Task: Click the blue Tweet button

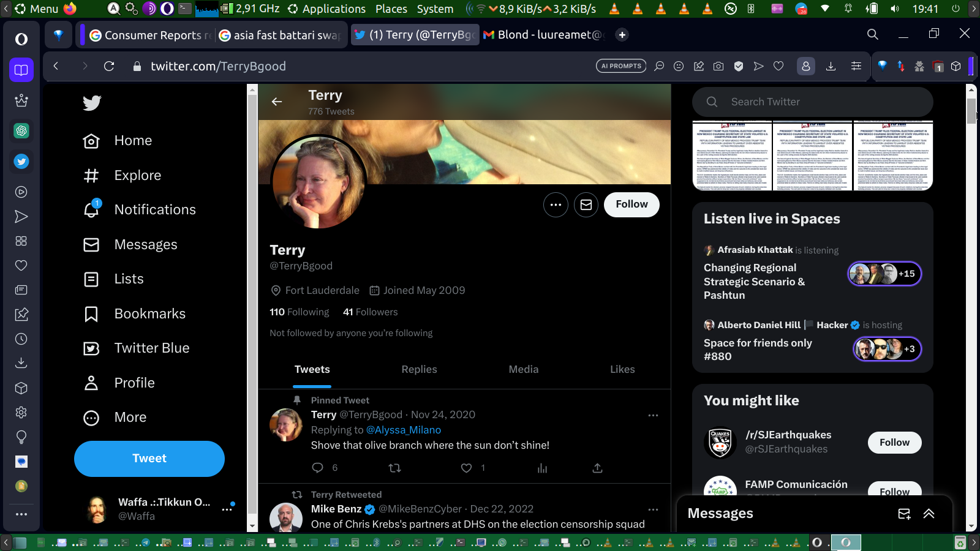Action: [x=149, y=459]
